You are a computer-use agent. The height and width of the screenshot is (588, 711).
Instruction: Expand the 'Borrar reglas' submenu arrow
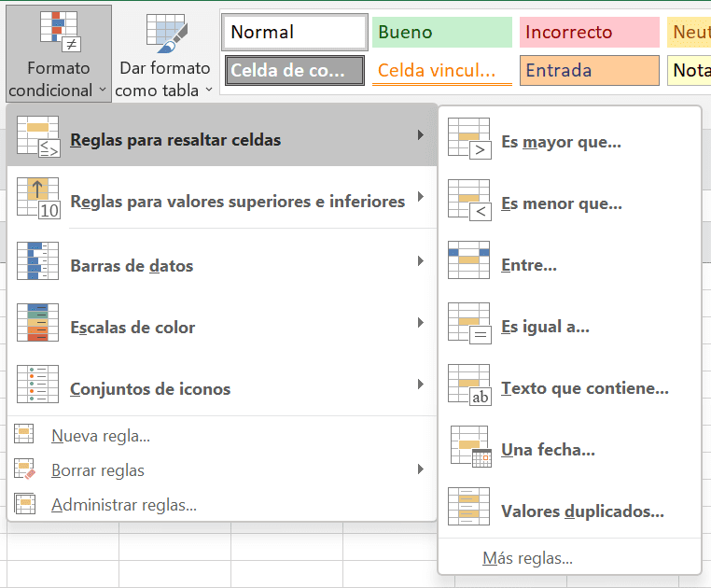(x=421, y=469)
